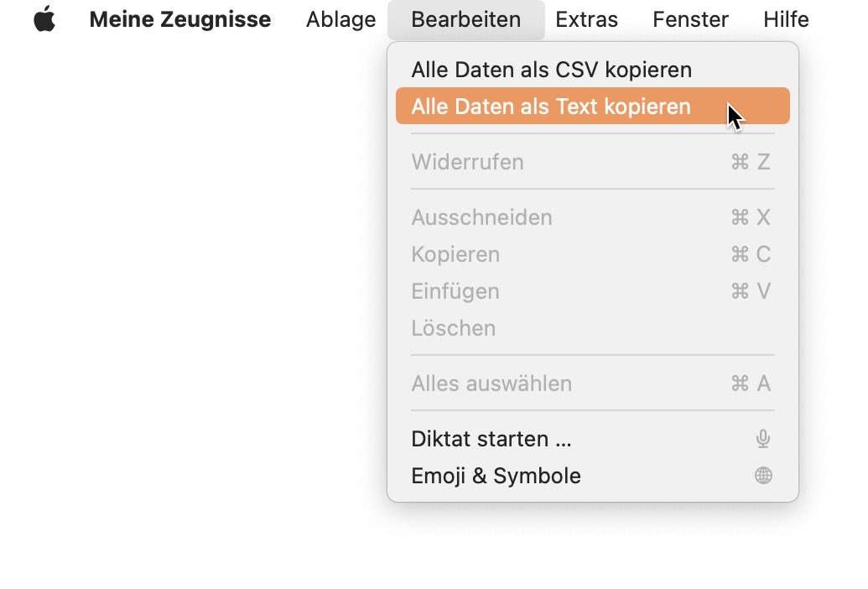Choose Alle Daten als CSV kopieren
Image resolution: width=868 pixels, height=589 pixels.
pyautogui.click(x=592, y=70)
